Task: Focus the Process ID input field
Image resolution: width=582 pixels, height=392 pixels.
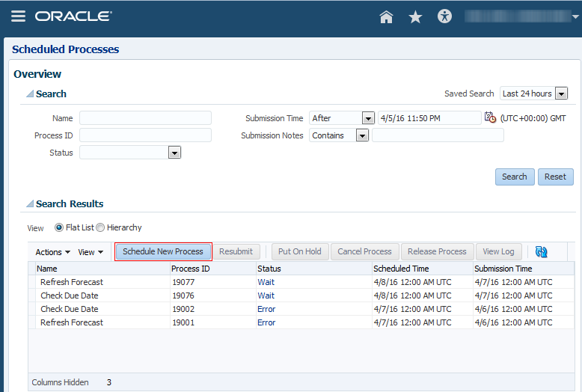Action: click(x=145, y=135)
